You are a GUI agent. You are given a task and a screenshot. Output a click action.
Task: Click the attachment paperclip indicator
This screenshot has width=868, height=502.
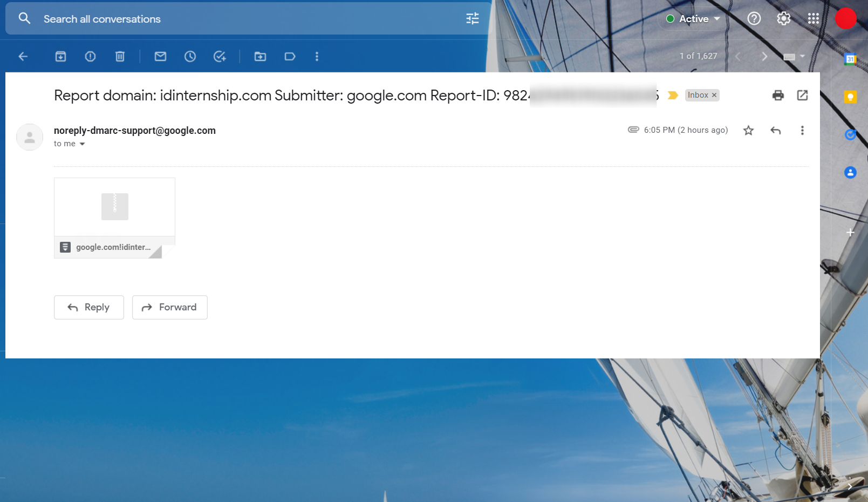tap(633, 130)
